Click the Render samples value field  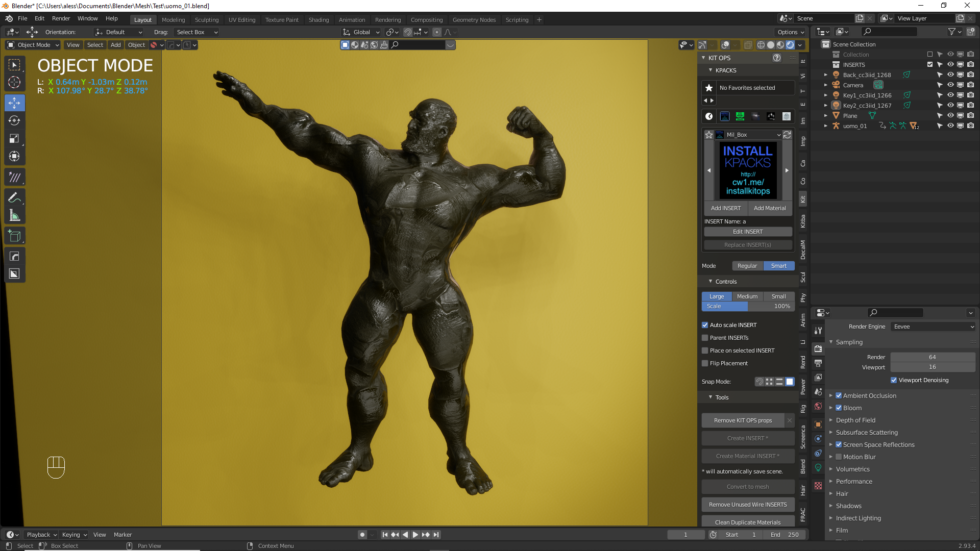[933, 357]
